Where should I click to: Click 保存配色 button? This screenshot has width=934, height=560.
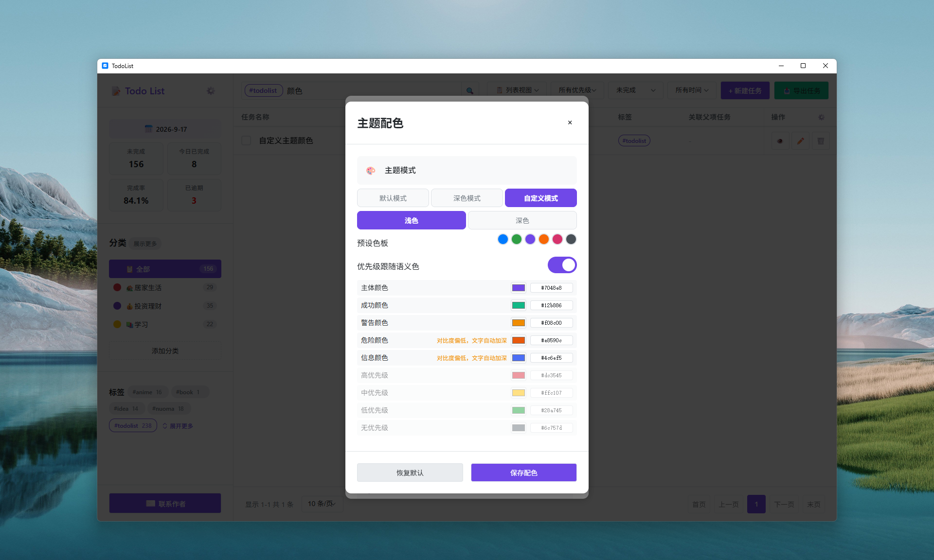(524, 472)
